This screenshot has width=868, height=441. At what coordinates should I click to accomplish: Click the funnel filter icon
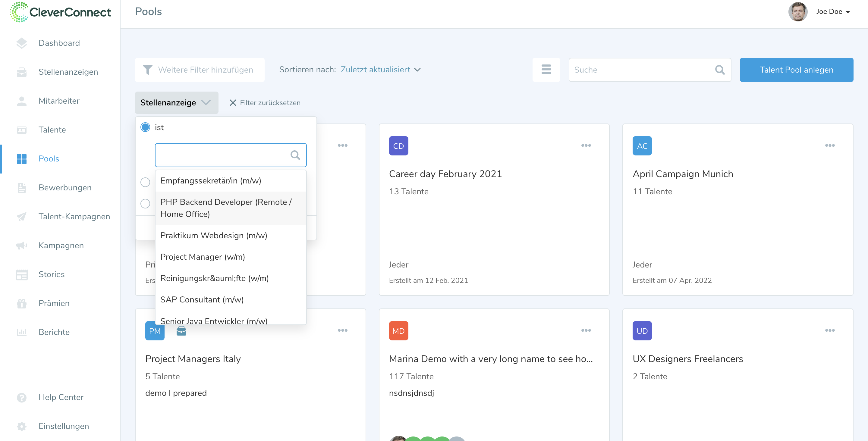click(148, 70)
